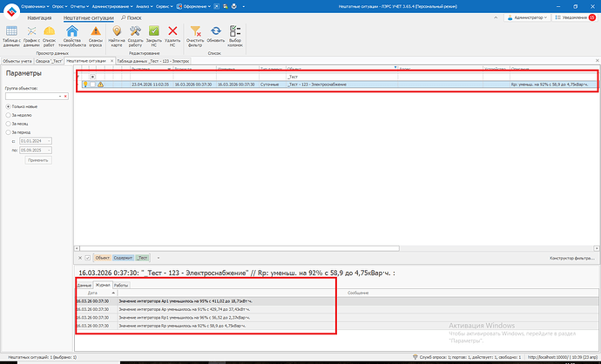Click Очистить фильтр funnel icon

coord(195,35)
